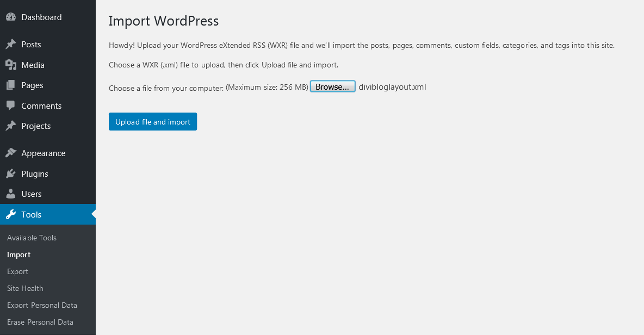
Task: Click the Tools wrench icon
Action: 11,214
